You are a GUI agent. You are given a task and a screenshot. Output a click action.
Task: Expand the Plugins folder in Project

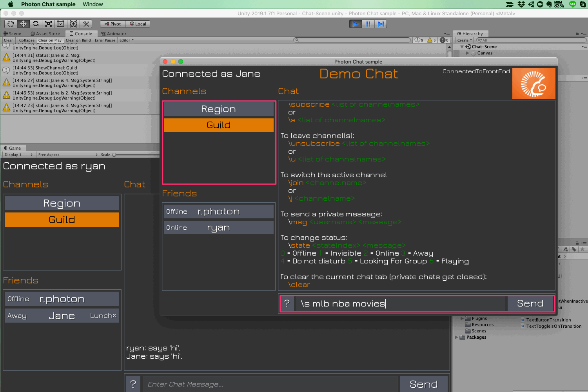pyautogui.click(x=462, y=318)
